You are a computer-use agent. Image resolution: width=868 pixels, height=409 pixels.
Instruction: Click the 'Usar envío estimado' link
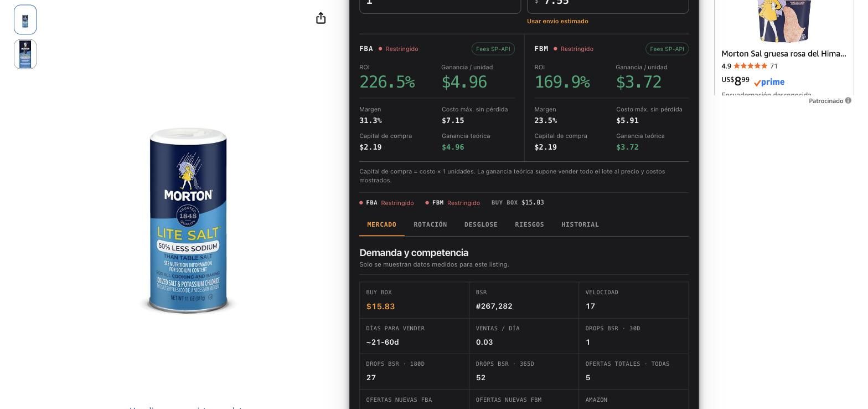pyautogui.click(x=557, y=21)
